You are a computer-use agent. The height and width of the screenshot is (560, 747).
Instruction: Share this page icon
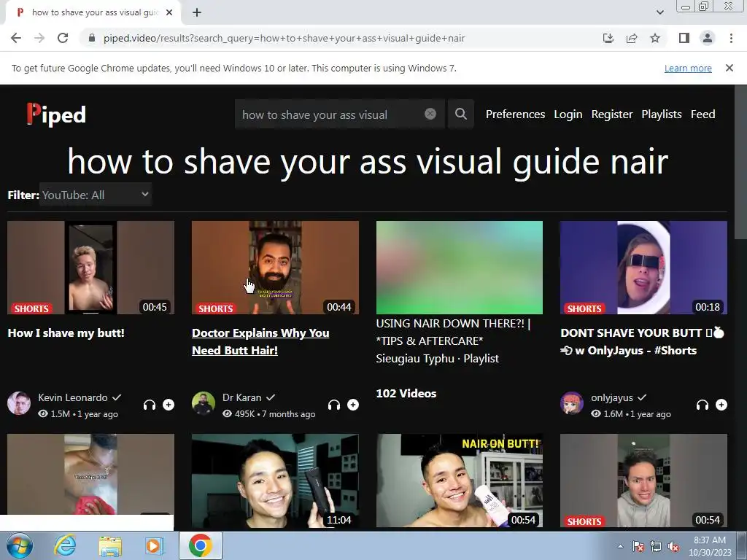632,38
